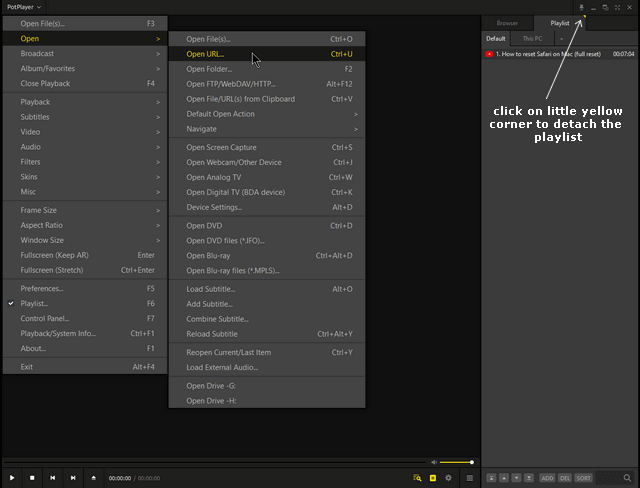Select 'How to reset Safari on Mac' playlist item
This screenshot has height=488, width=640.
[x=560, y=54]
